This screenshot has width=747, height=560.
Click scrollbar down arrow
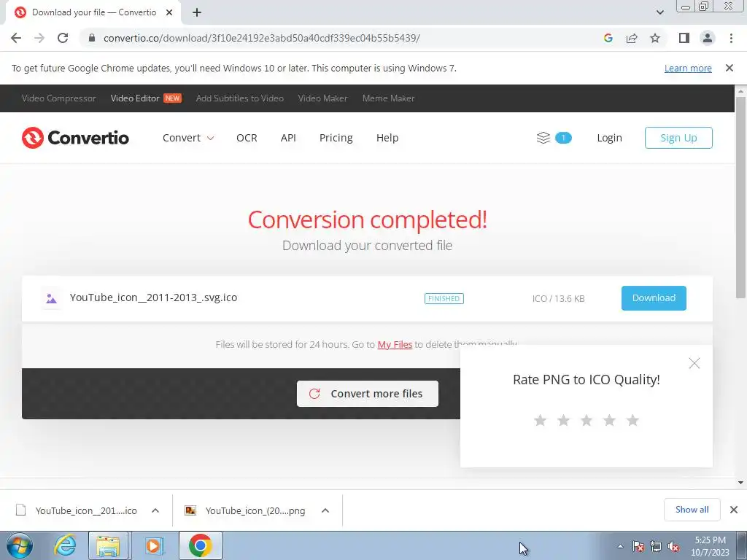[740, 483]
